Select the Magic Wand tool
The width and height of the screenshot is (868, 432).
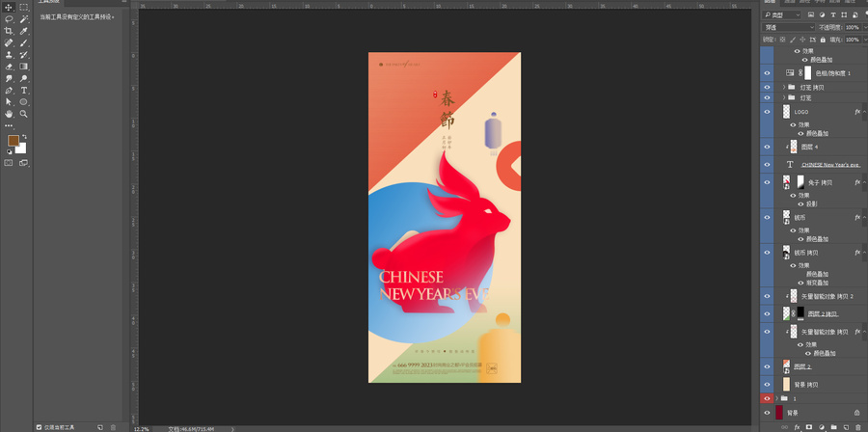click(24, 19)
